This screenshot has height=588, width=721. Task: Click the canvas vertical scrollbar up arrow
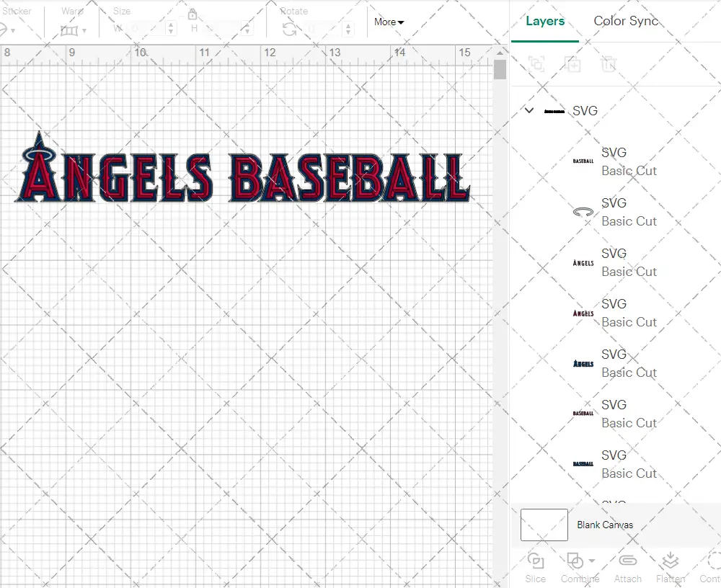click(x=500, y=53)
